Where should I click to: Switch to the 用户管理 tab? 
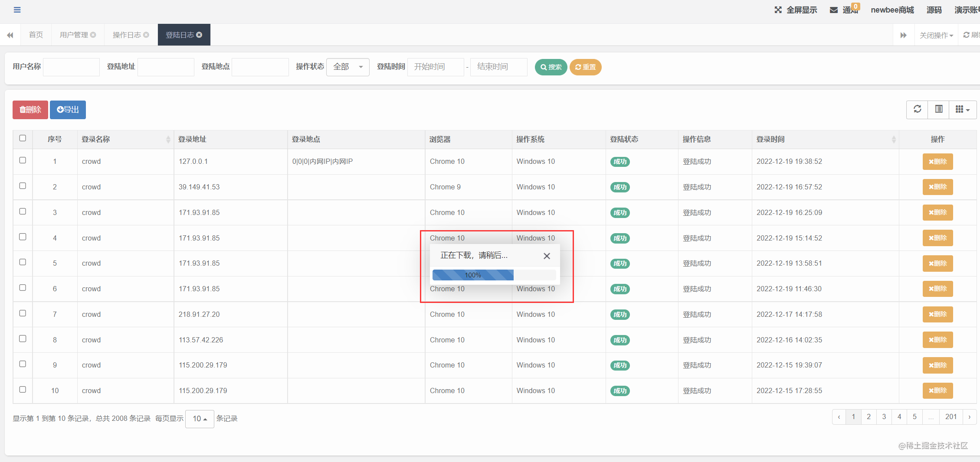pos(74,35)
